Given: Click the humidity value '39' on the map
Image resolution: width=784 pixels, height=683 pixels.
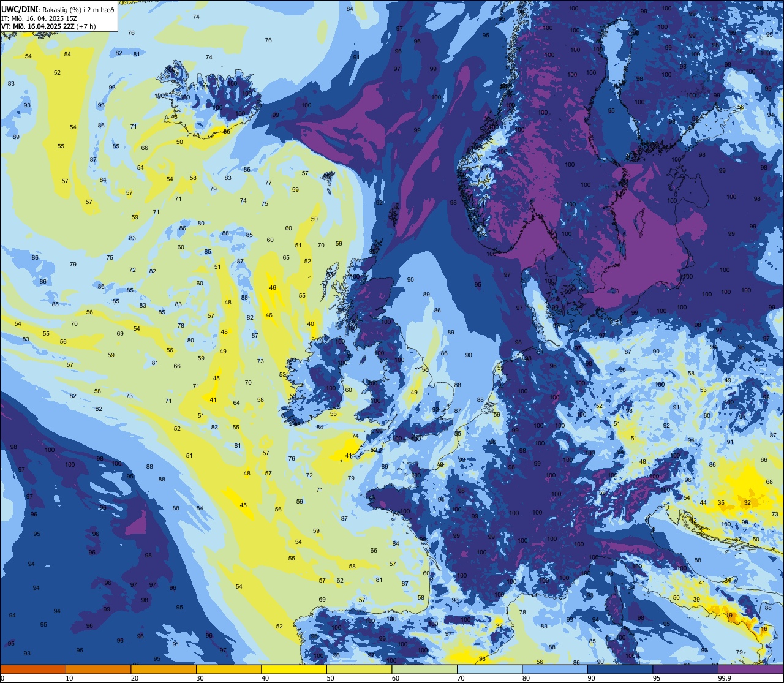Looking at the screenshot, I should [x=696, y=599].
